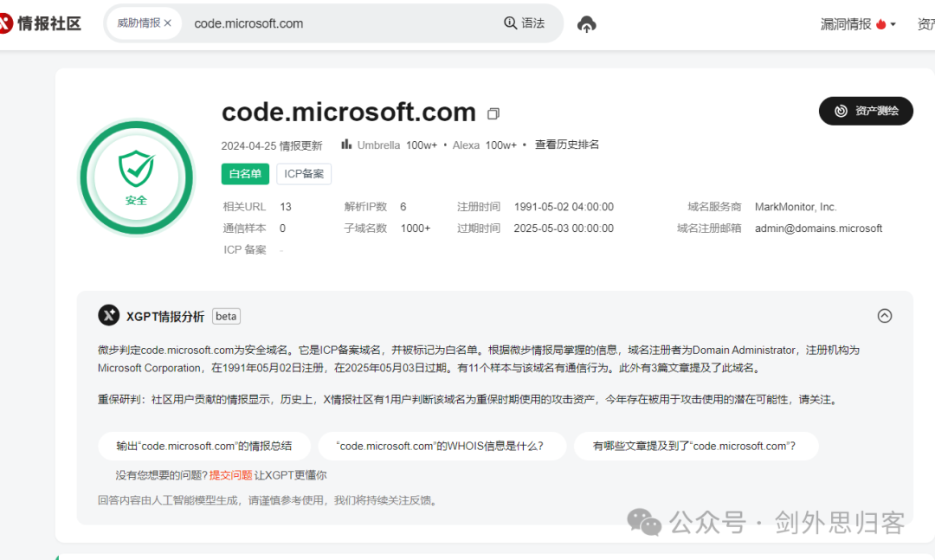The image size is (935, 560).
Task: Click the 注册时间 1991-05-02 04:00:00 value
Action: click(x=564, y=207)
